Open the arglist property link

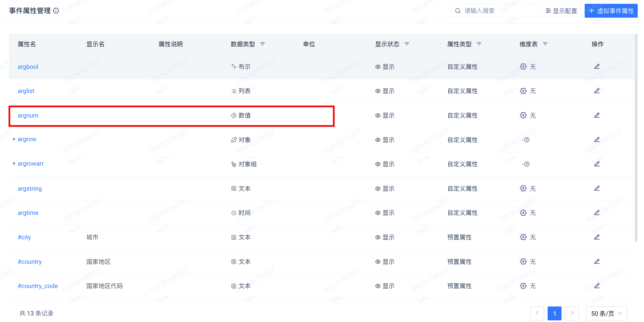click(26, 91)
